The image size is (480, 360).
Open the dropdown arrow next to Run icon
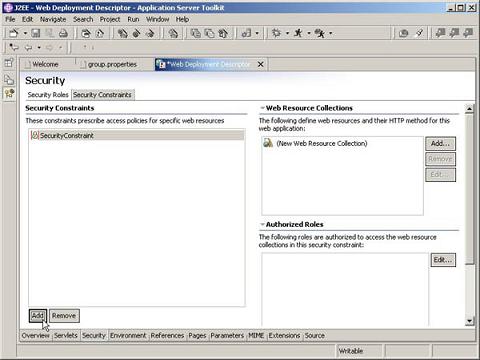pos(309,33)
